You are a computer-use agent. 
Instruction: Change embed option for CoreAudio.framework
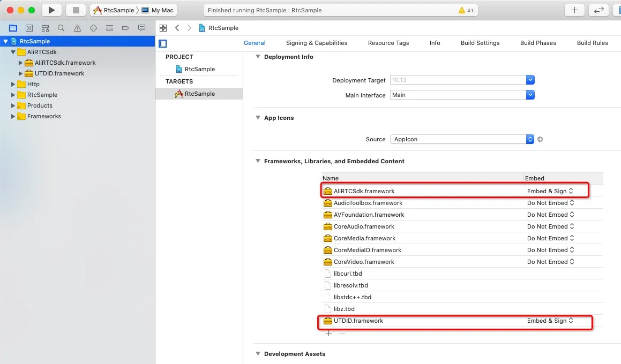pos(550,227)
